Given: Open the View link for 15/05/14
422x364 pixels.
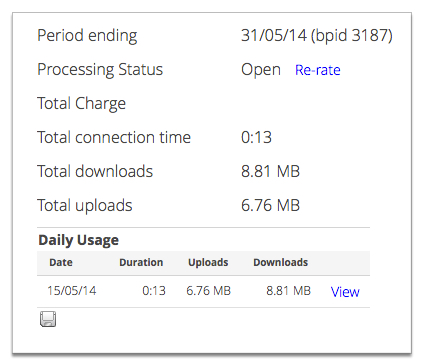Looking at the screenshot, I should click(x=345, y=292).
